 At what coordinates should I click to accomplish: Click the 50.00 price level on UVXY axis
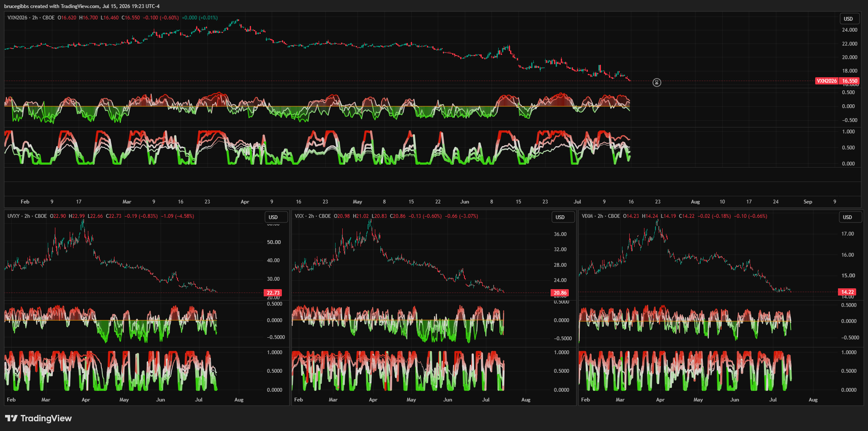[273, 242]
